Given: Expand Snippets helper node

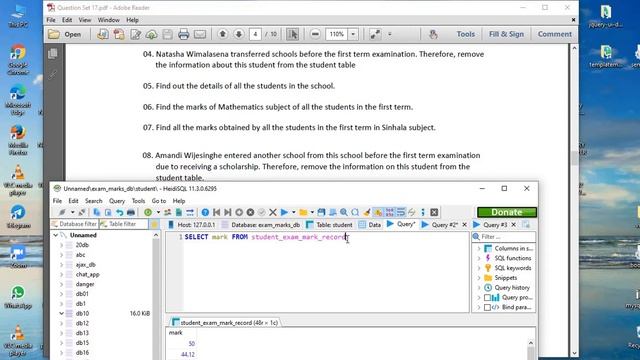Looking at the screenshot, I should point(479,278).
